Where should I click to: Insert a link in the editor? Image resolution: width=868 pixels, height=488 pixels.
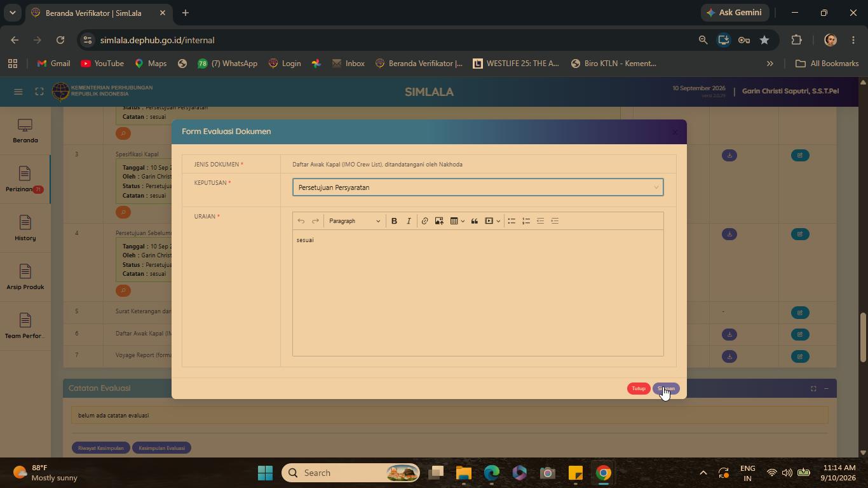[424, 221]
